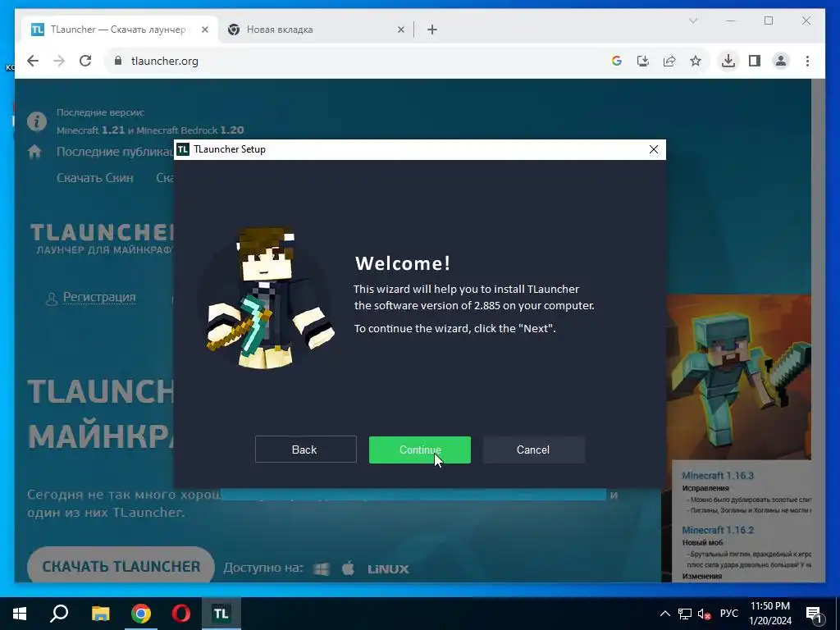Share this page using the share icon

point(669,61)
